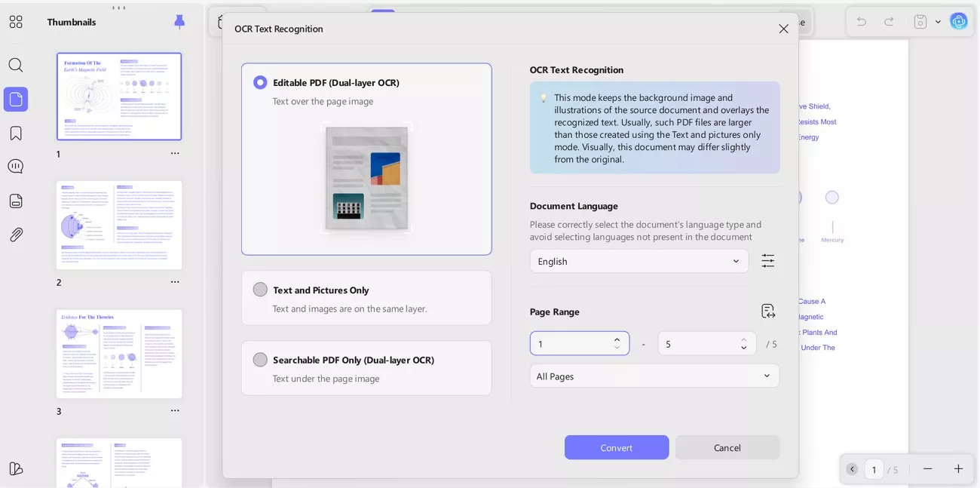Viewport: 980px width, 488px height.
Task: Click the start page range input field
Action: pos(571,343)
